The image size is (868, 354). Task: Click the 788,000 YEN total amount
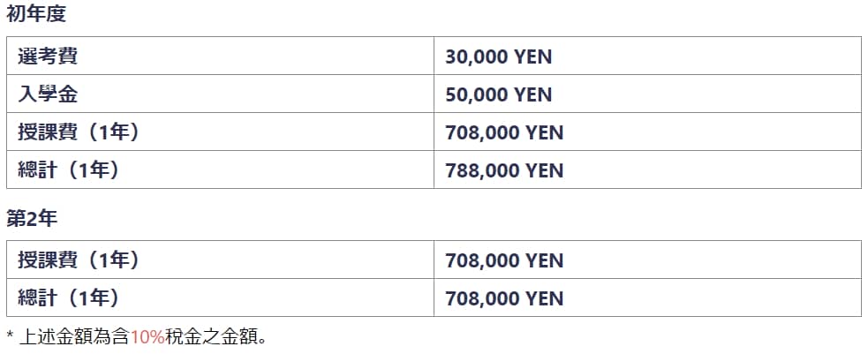(x=504, y=170)
